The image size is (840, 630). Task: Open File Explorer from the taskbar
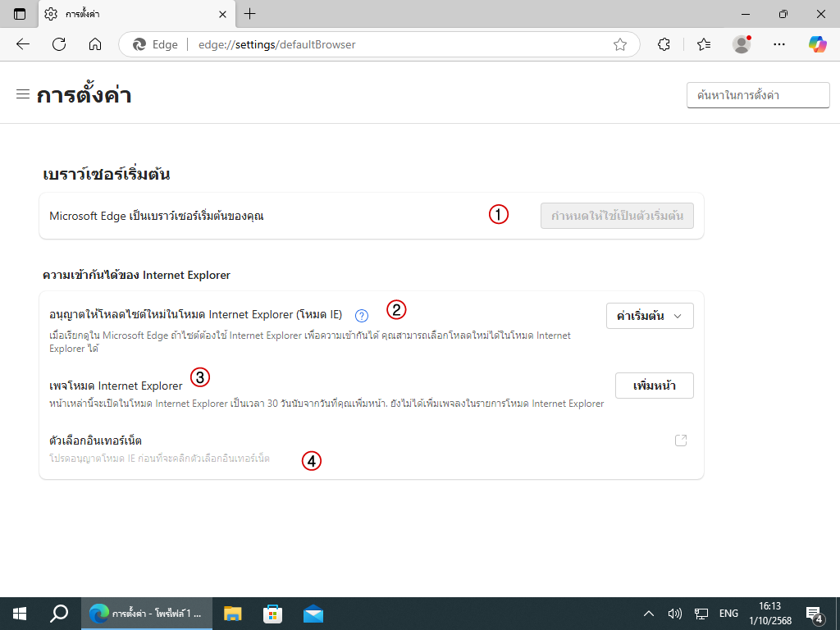[233, 613]
